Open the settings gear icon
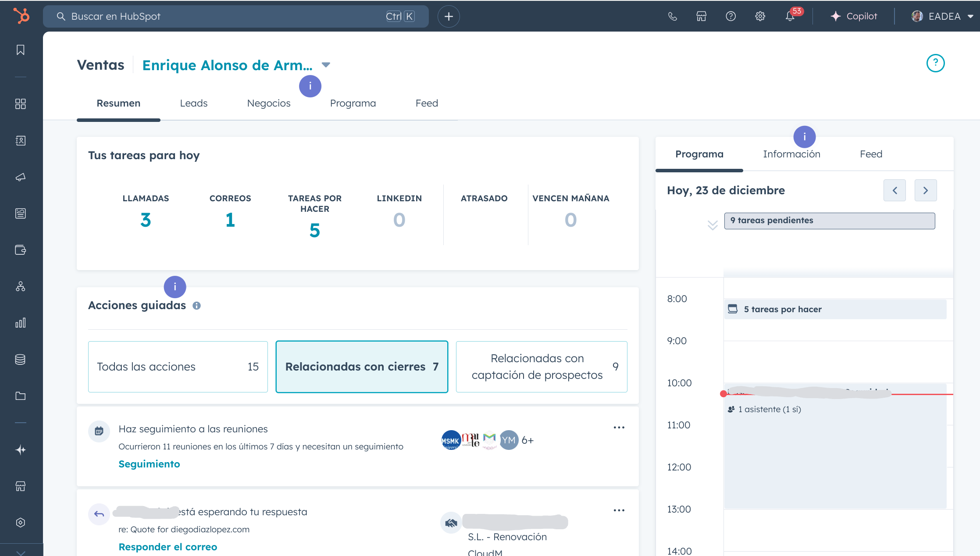This screenshot has height=556, width=980. point(760,17)
